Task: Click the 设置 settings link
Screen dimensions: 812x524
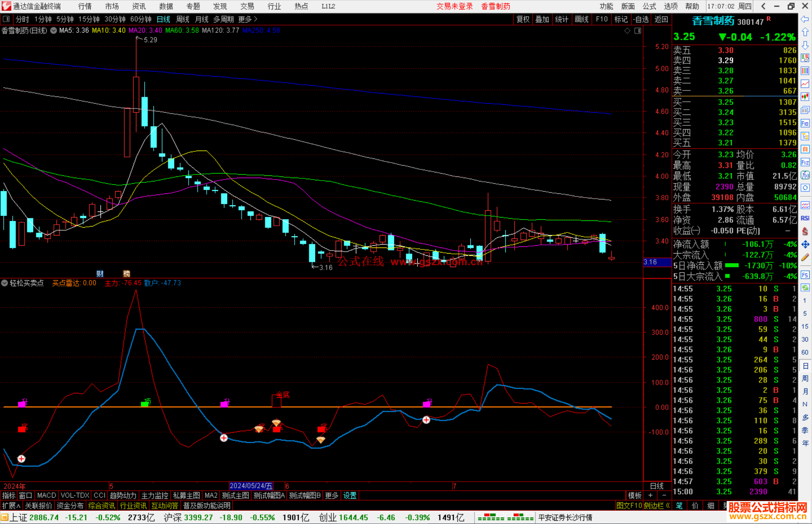Action: point(350,495)
